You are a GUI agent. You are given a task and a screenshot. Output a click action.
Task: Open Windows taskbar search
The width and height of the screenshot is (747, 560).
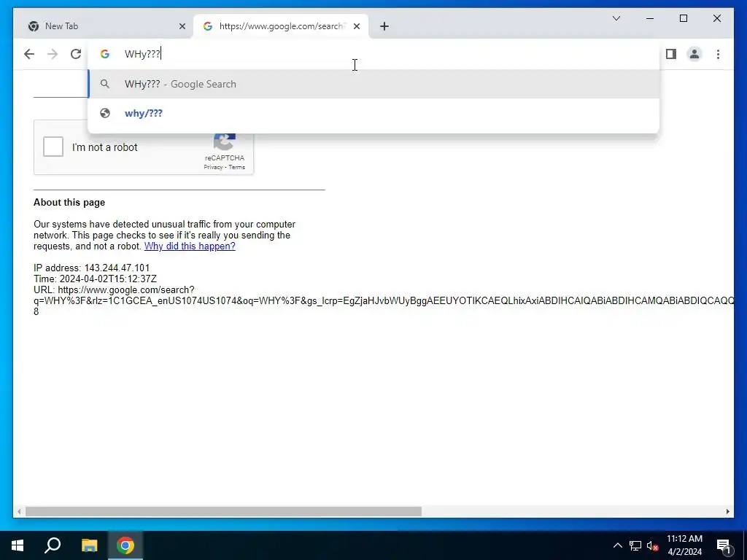[53, 545]
